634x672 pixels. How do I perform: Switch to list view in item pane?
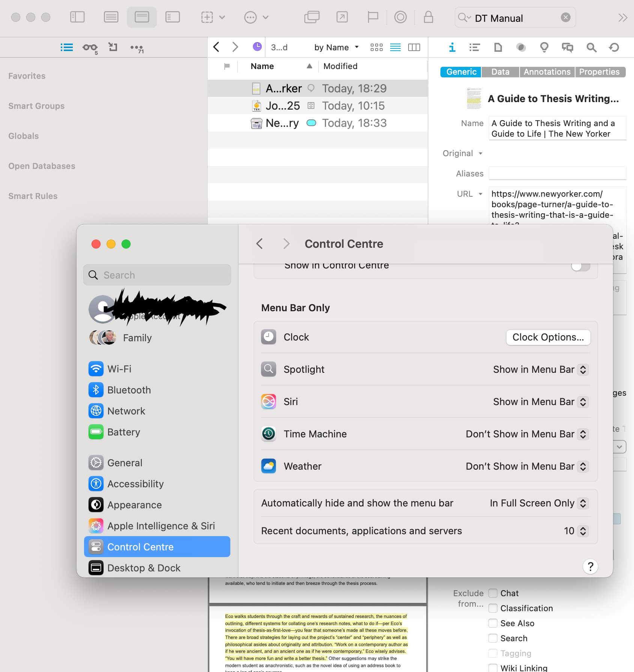pyautogui.click(x=395, y=47)
